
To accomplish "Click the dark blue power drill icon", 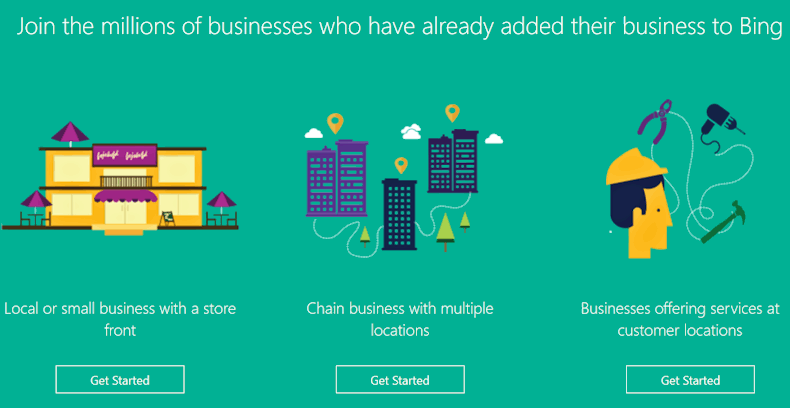I will click(721, 121).
